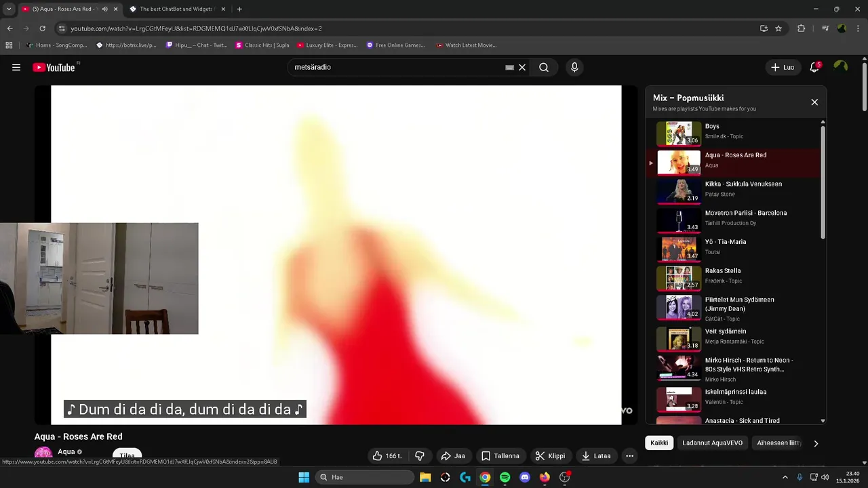The image size is (868, 488).
Task: Open the Aqua channel avatar
Action: [x=43, y=455]
